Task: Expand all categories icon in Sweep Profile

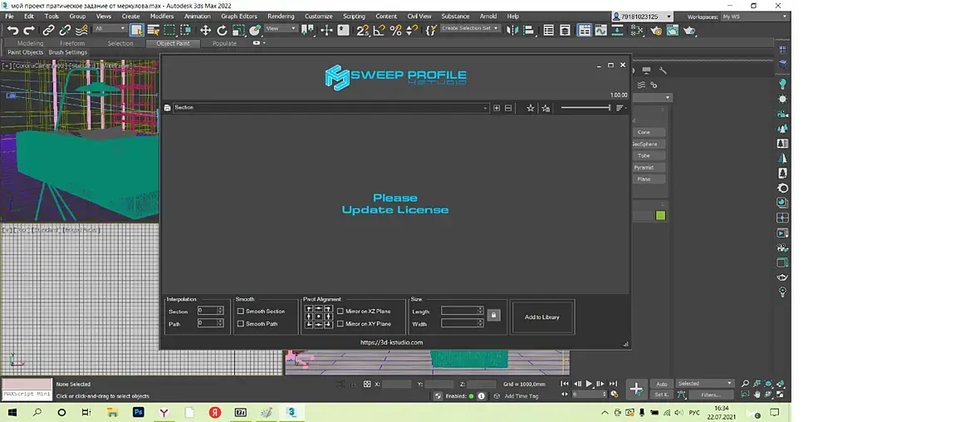Action: (497, 108)
